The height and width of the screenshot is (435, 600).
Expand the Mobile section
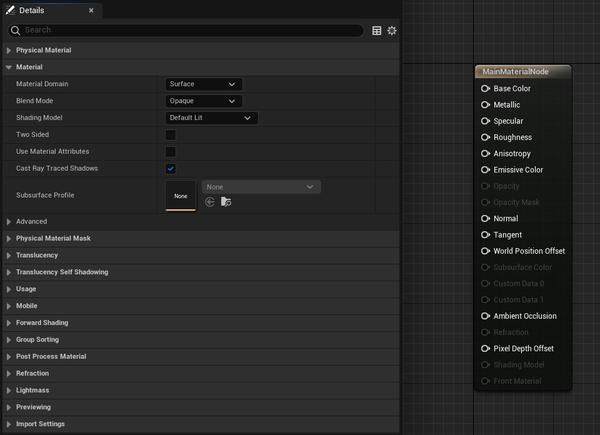(8, 306)
